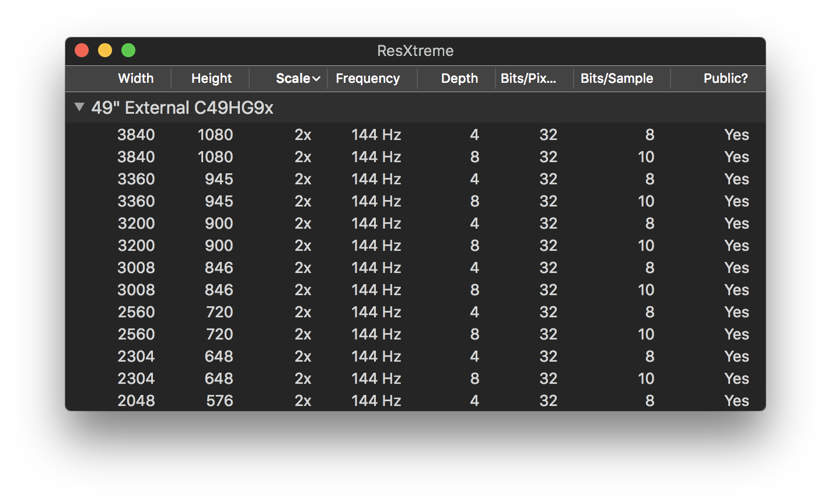The image size is (831, 504).
Task: Sort by the Scale column header
Action: [298, 78]
